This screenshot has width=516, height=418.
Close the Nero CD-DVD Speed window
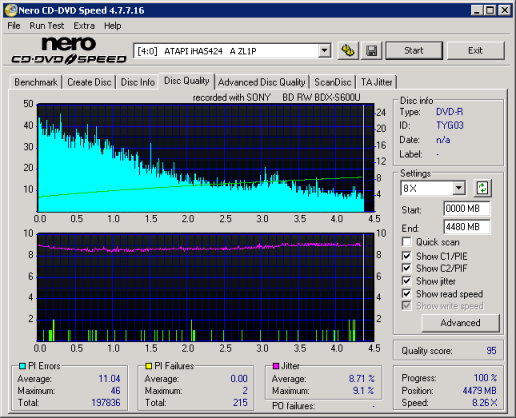tap(505, 10)
